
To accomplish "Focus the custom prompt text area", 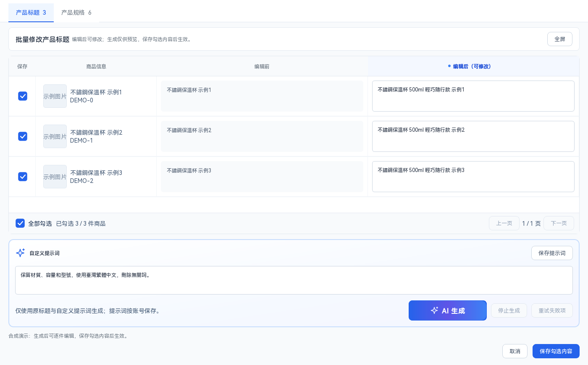I will [x=294, y=280].
